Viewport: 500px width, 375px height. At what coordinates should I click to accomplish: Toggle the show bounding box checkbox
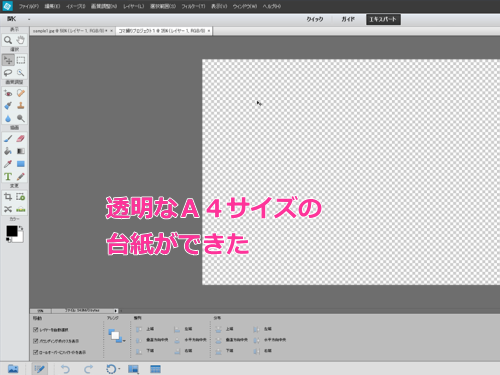coord(36,341)
